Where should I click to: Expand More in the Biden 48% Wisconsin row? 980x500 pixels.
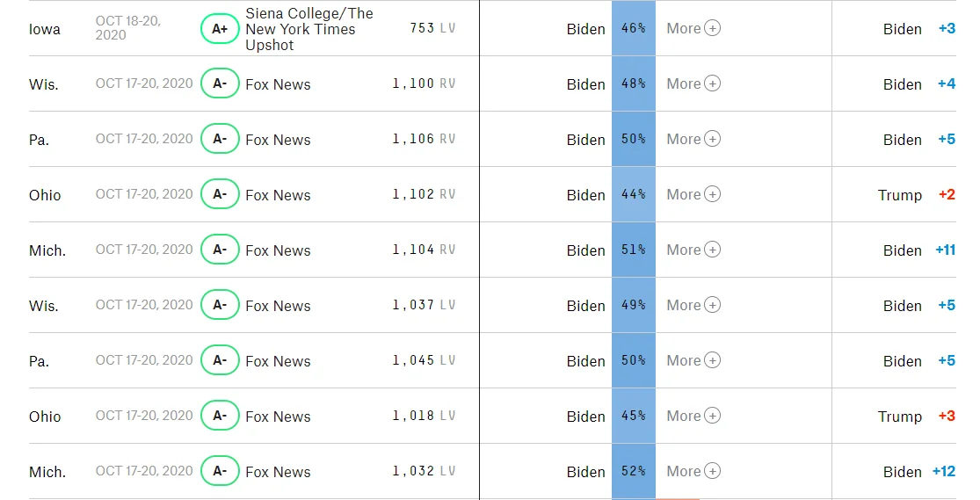pos(693,83)
